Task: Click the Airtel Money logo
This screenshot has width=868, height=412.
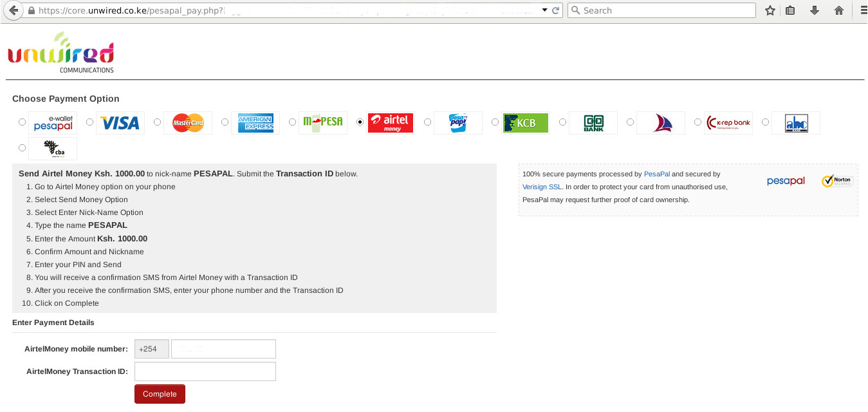Action: 391,123
